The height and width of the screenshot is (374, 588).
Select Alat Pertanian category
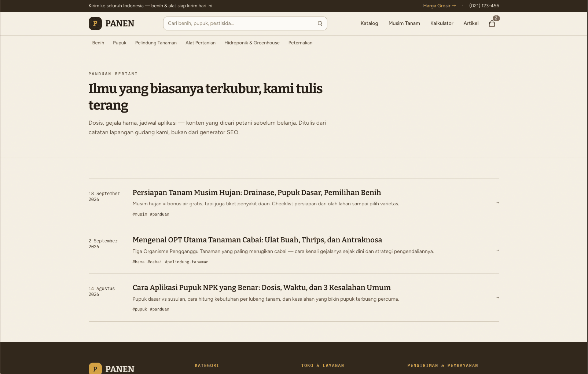pyautogui.click(x=201, y=43)
